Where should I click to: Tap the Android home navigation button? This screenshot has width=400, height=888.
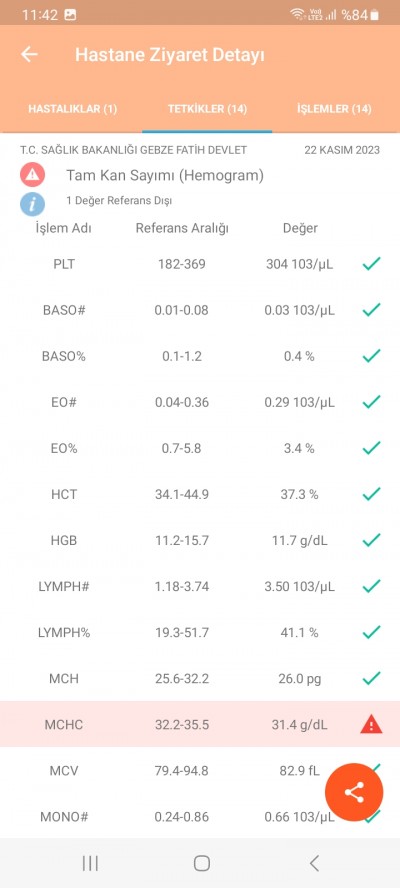[x=202, y=863]
